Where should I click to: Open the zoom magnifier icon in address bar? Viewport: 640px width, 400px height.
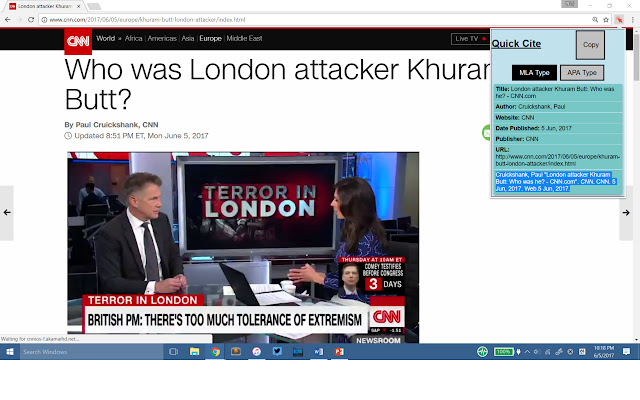pos(595,20)
